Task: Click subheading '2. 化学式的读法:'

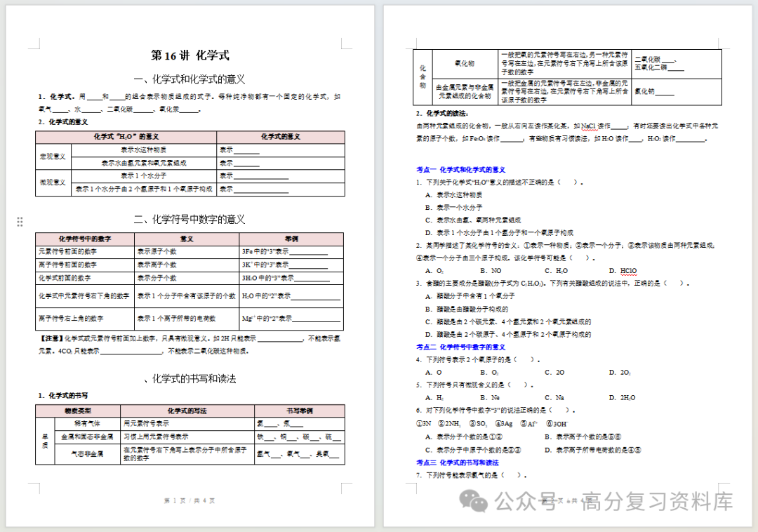Action: click(x=442, y=114)
